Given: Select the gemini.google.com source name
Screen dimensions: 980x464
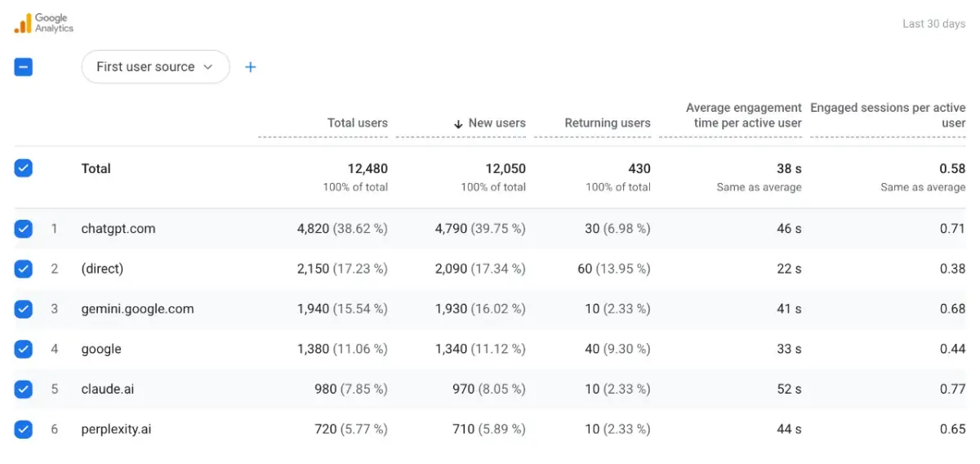Looking at the screenshot, I should [138, 309].
